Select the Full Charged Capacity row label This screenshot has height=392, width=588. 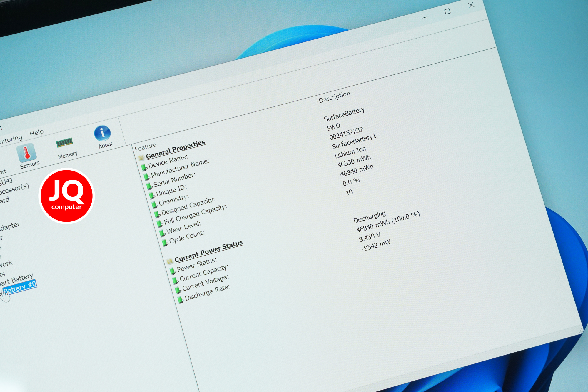point(196,214)
